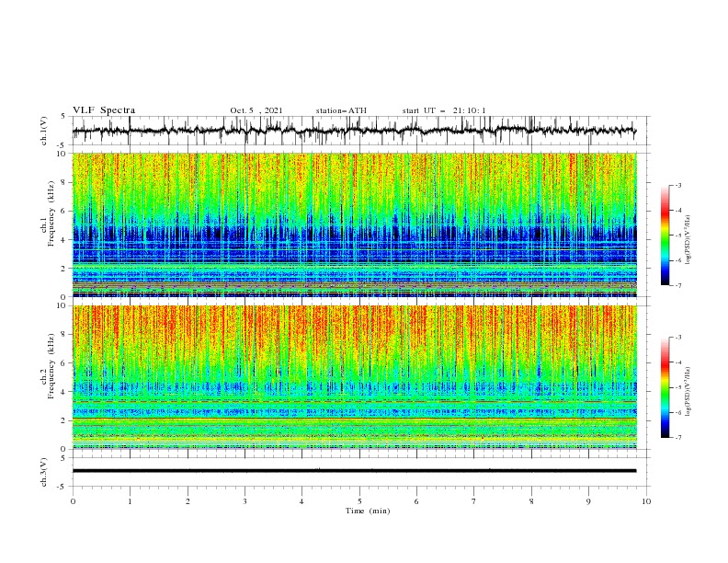This screenshot has height=563, width=728.
Task: Click the time axis tick label '6'
Action: pyautogui.click(x=416, y=501)
